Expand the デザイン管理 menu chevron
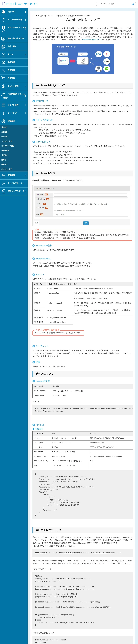This screenshot has width=138, height=644. (26, 105)
